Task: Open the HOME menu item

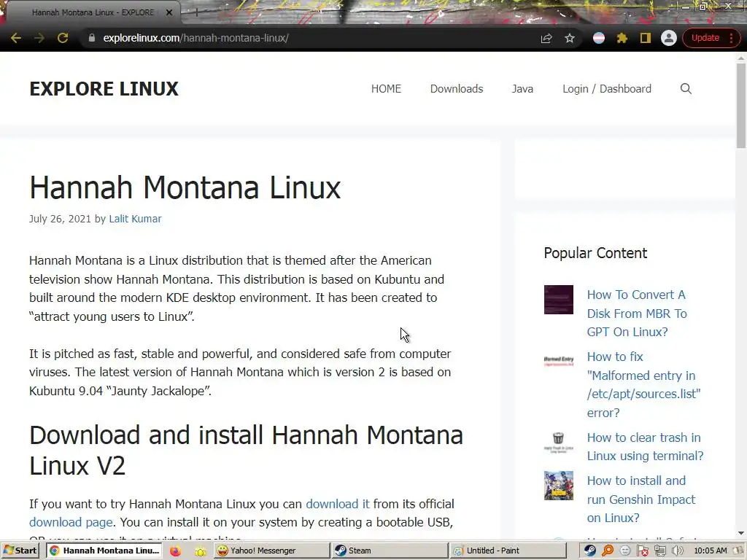Action: click(x=386, y=88)
